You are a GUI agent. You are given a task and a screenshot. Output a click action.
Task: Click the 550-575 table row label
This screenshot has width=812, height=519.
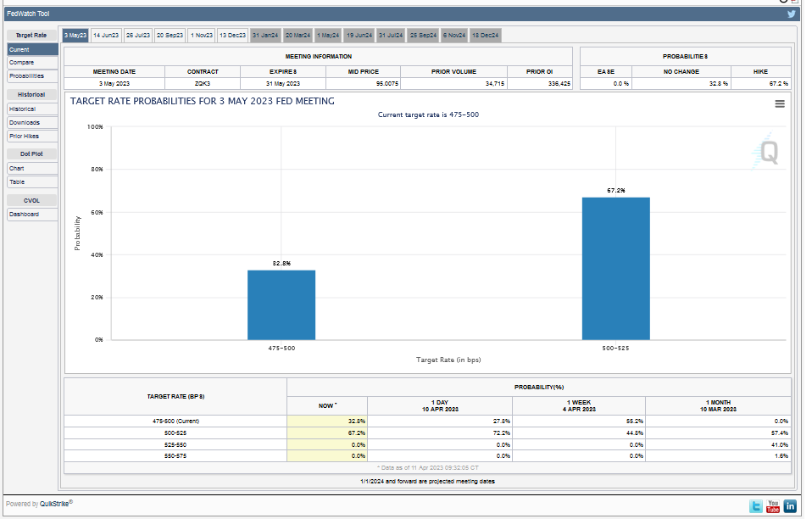(x=175, y=455)
